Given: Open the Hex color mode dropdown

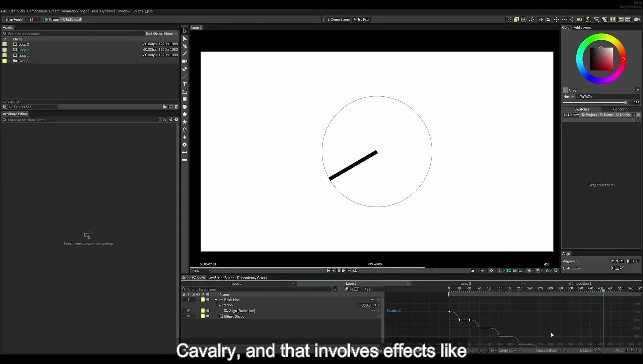Looking at the screenshot, I should pyautogui.click(x=569, y=97).
